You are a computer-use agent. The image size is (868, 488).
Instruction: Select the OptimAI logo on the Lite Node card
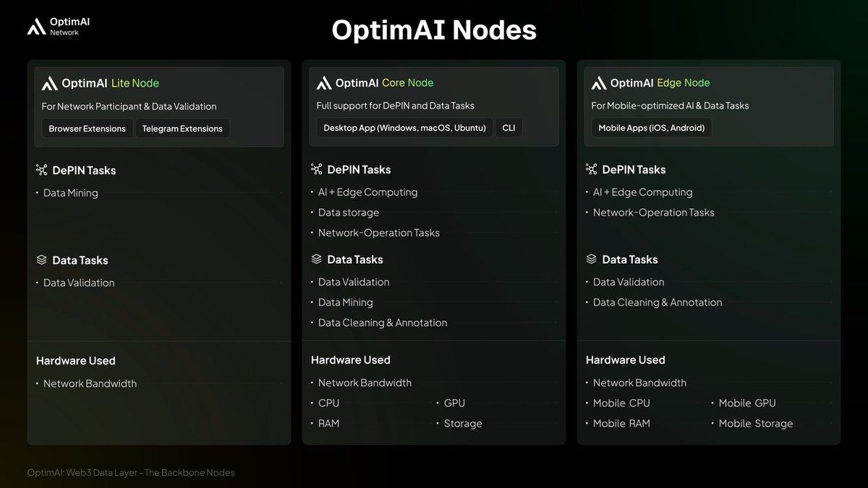click(48, 82)
